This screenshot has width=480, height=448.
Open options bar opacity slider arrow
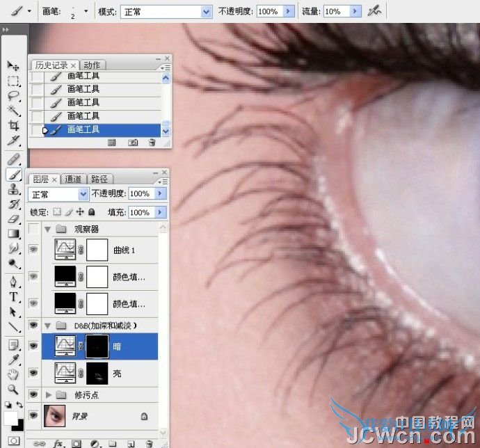tap(288, 11)
